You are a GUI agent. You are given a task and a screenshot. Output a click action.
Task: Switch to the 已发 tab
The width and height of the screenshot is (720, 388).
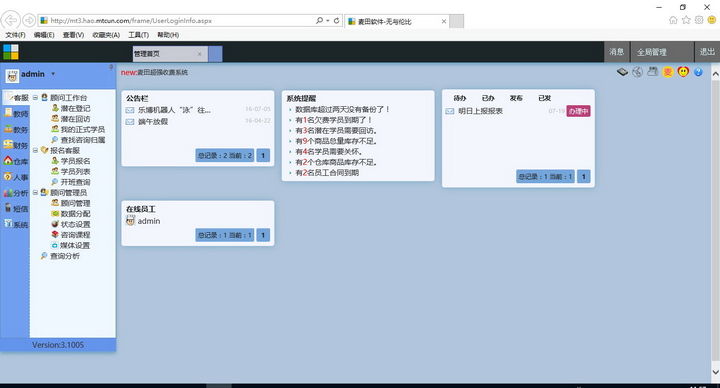point(545,98)
